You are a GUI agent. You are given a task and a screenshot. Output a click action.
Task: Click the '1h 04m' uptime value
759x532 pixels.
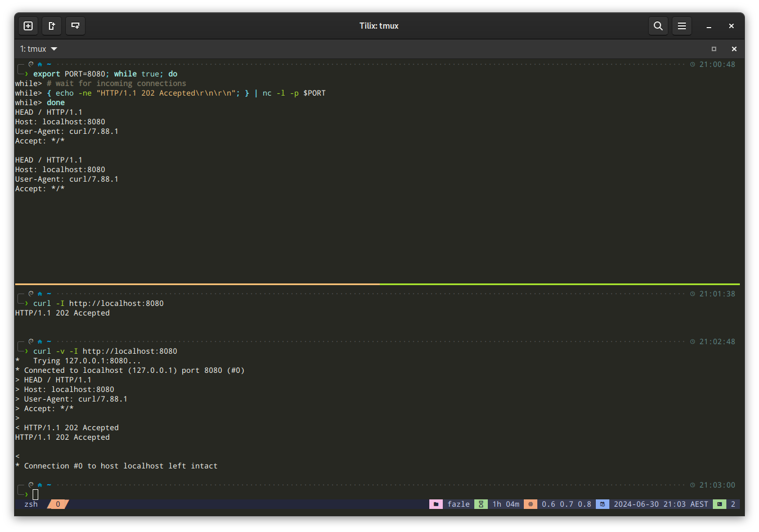(506, 504)
